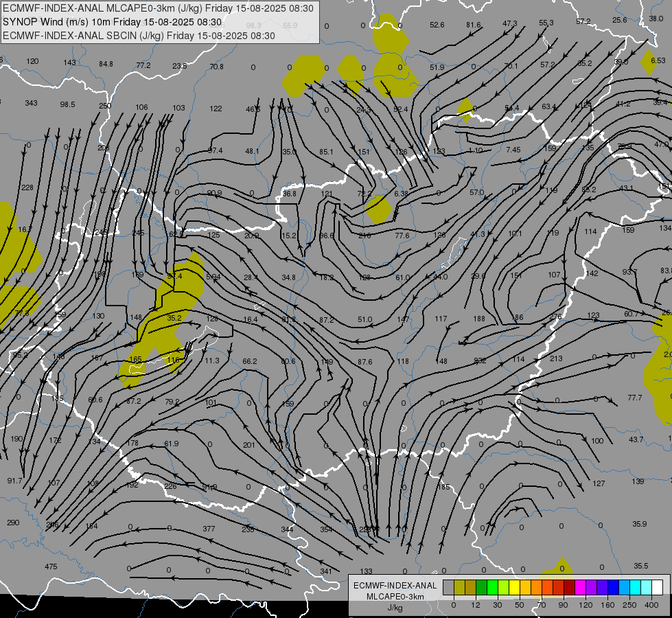Click the map value 213

556,358
